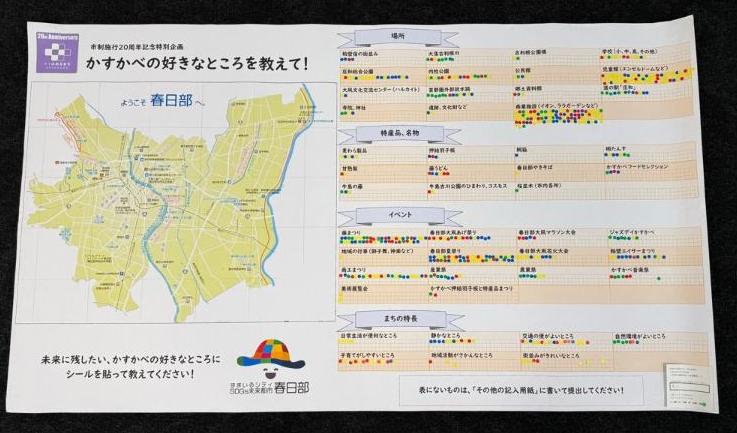Click the '自然環境がよいところ' label
The image size is (737, 433).
(x=640, y=337)
